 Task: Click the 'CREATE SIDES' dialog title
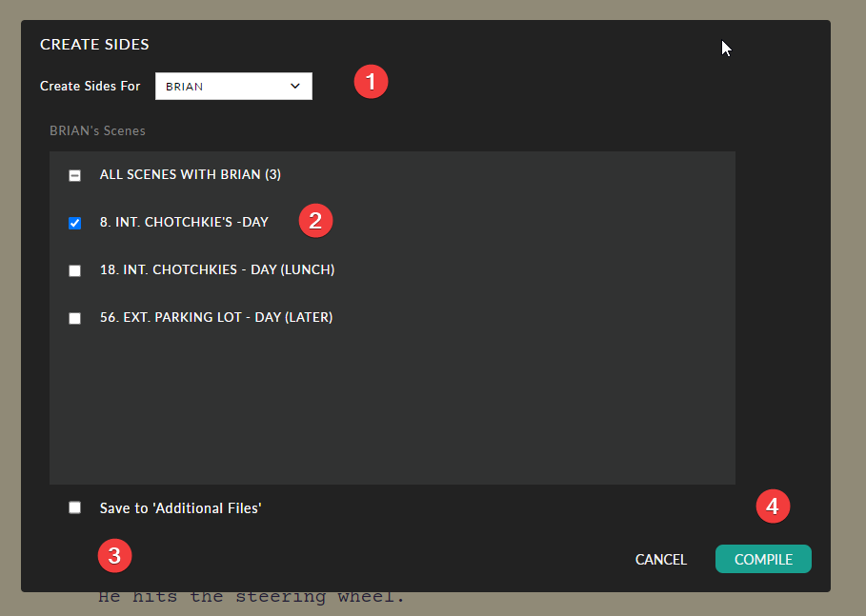pyautogui.click(x=94, y=44)
